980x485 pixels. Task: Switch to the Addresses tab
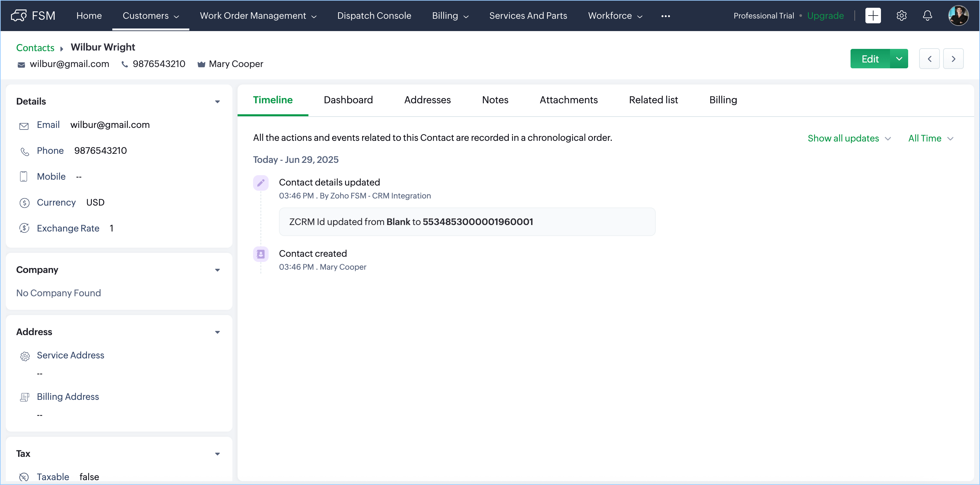[427, 100]
